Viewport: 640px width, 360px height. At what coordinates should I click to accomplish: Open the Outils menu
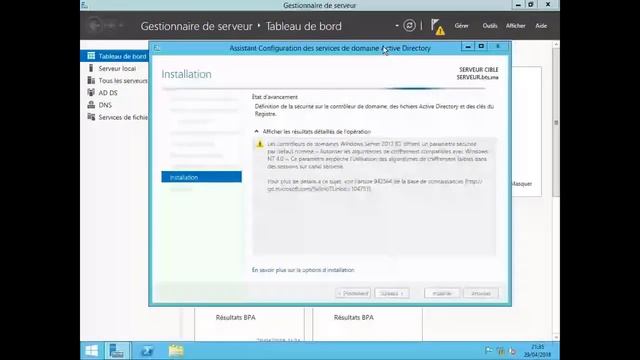pyautogui.click(x=490, y=26)
